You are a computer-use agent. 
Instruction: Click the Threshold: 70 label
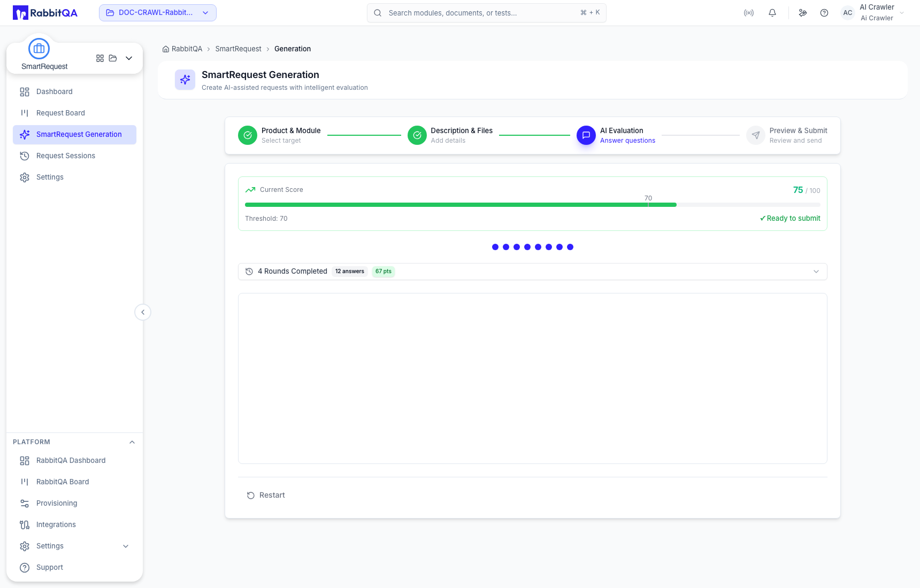266,219
